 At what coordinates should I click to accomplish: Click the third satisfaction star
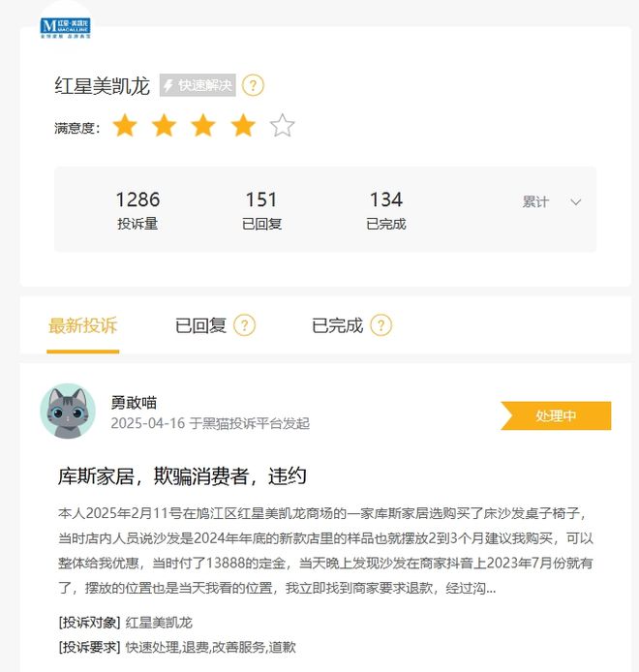(203, 125)
